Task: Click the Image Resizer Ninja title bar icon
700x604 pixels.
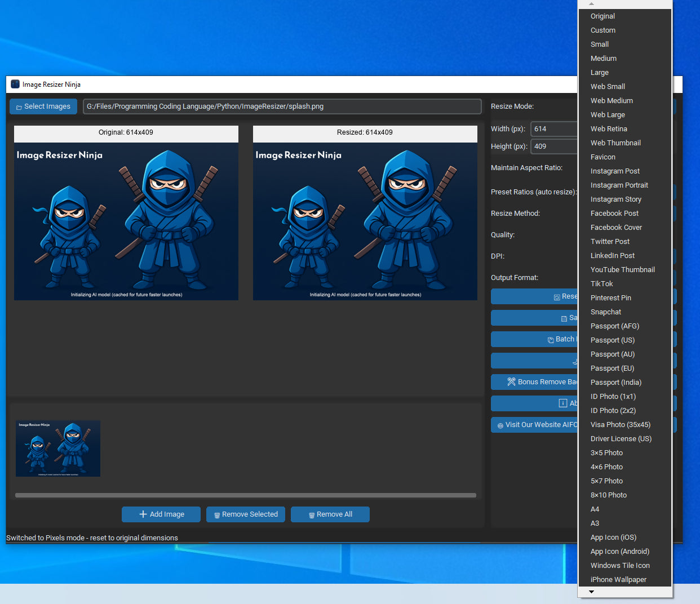Action: coord(15,84)
